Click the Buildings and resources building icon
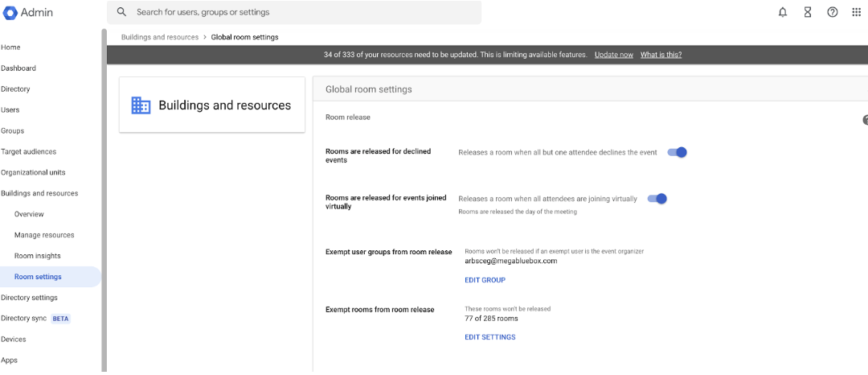The image size is (868, 375). (141, 105)
